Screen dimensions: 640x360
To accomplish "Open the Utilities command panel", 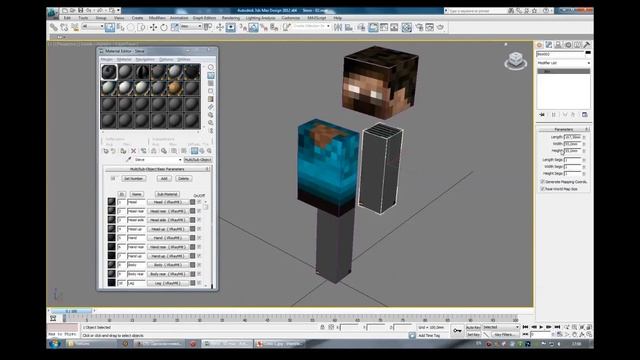I will (x=587, y=45).
